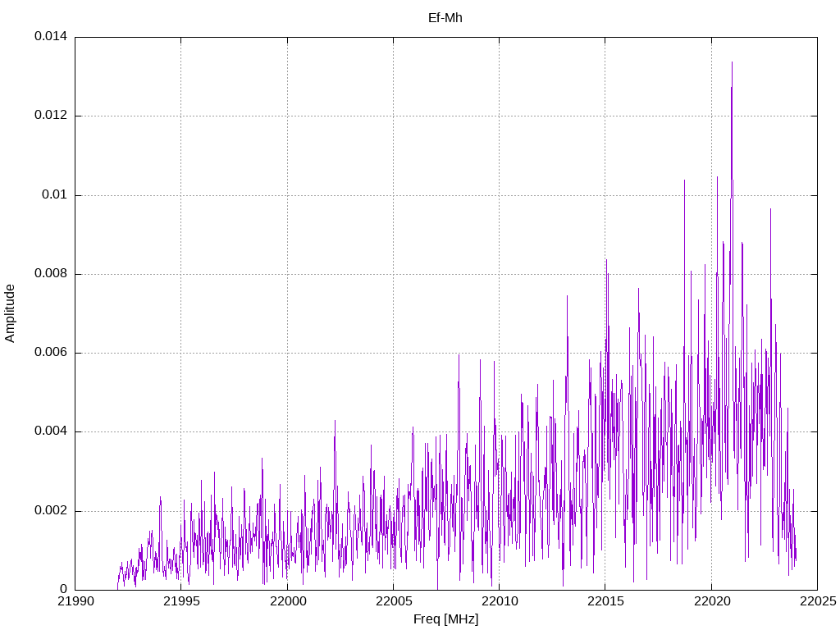The height and width of the screenshot is (630, 840).
Task: Click the 0.014 y-axis tick label
Action: click(x=51, y=36)
